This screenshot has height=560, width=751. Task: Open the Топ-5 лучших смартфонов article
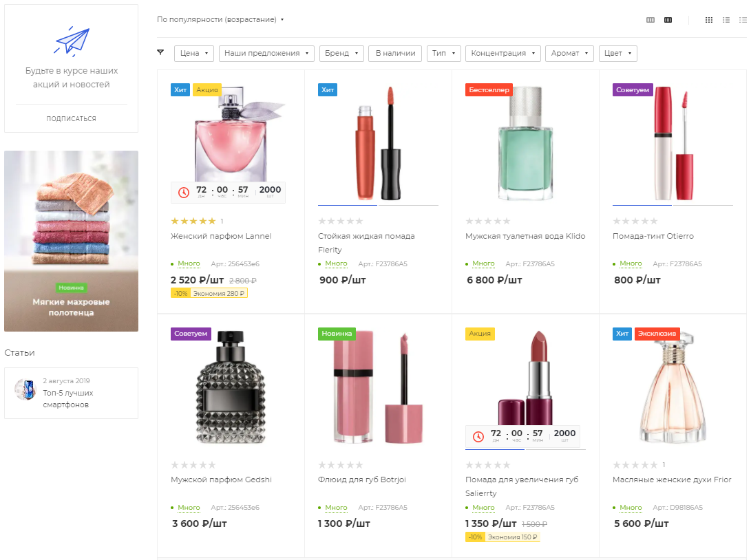point(68,399)
